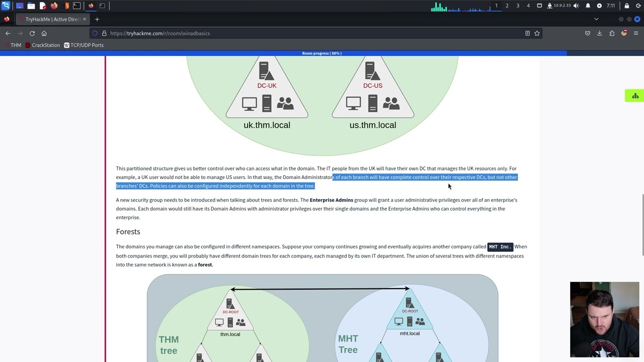The width and height of the screenshot is (644, 362).
Task: Toggle reader view in address bar
Action: pos(527,33)
